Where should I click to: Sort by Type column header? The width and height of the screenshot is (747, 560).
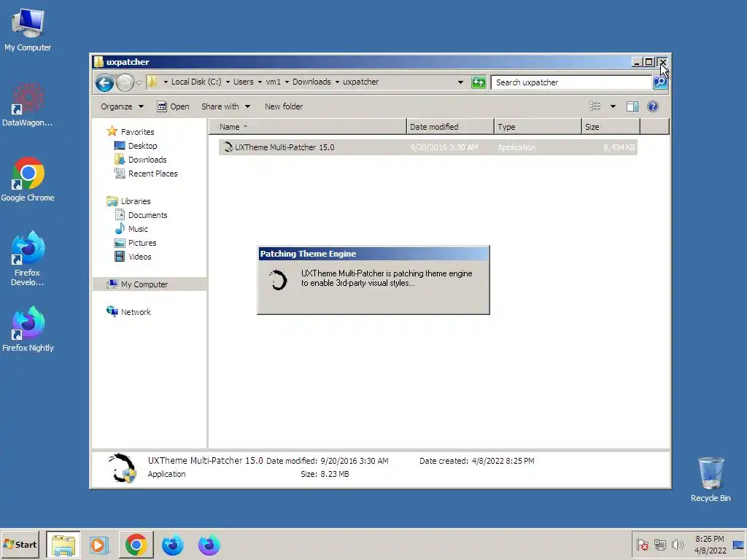[538, 127]
